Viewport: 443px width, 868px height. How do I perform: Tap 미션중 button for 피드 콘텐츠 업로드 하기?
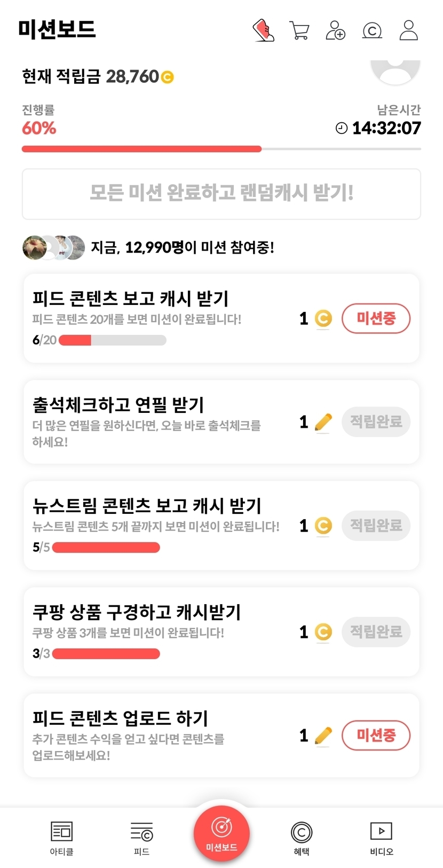[x=376, y=736]
